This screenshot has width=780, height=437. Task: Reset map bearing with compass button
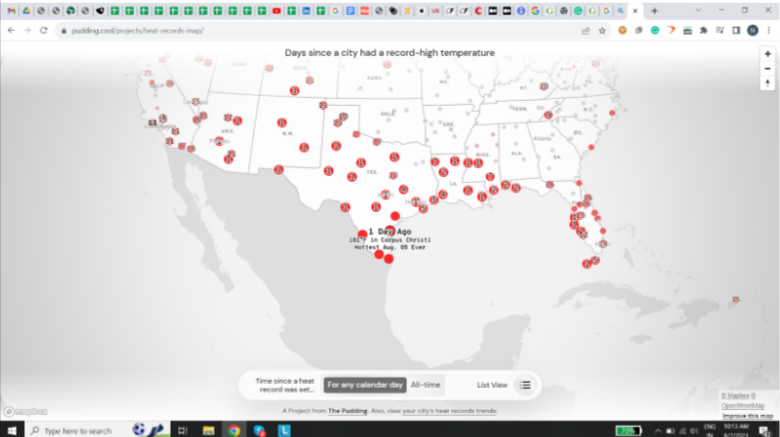click(767, 83)
